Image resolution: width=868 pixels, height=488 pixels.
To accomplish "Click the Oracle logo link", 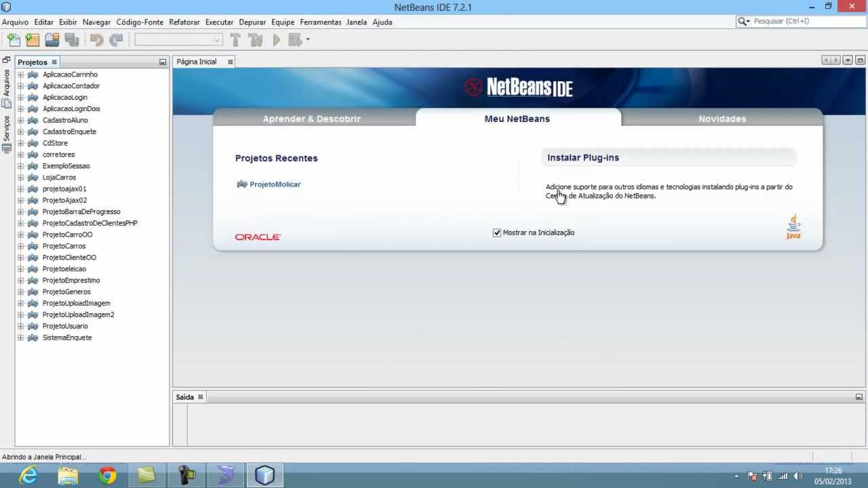I will click(x=258, y=237).
